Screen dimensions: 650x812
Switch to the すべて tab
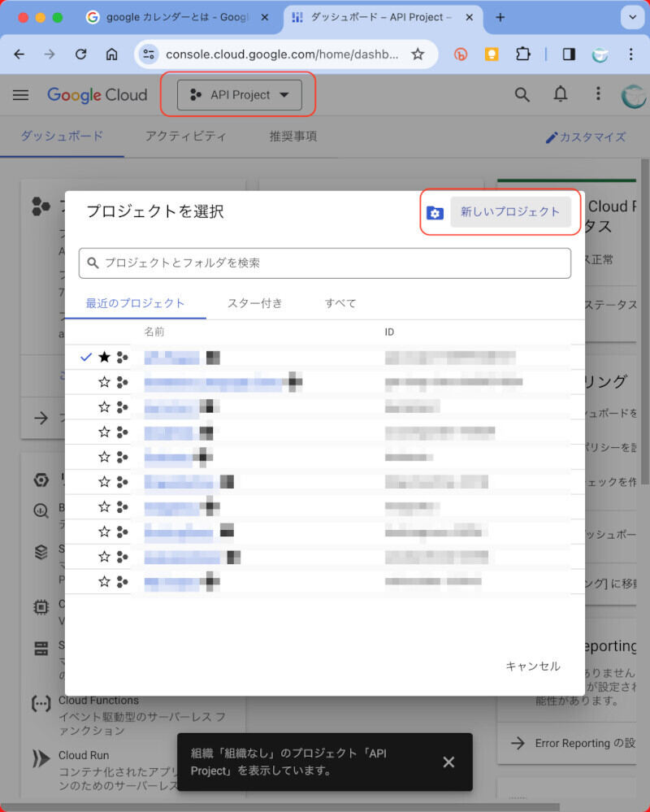(340, 303)
